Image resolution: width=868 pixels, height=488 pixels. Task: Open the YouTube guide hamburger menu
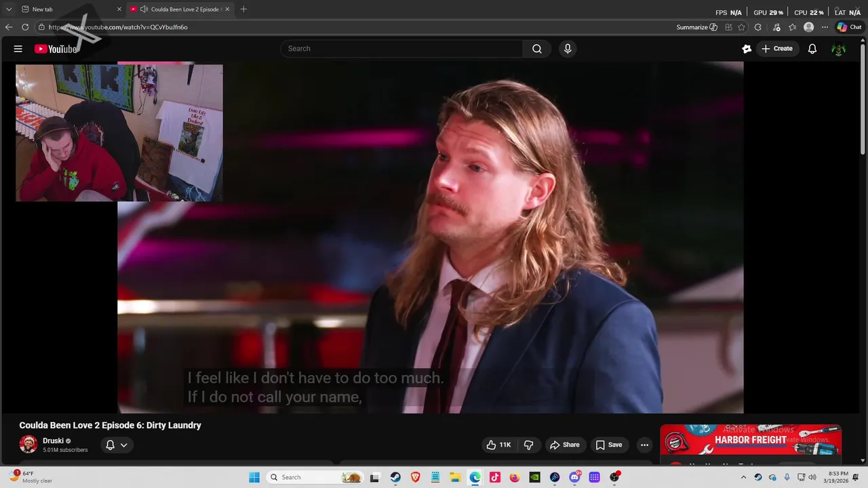[18, 49]
